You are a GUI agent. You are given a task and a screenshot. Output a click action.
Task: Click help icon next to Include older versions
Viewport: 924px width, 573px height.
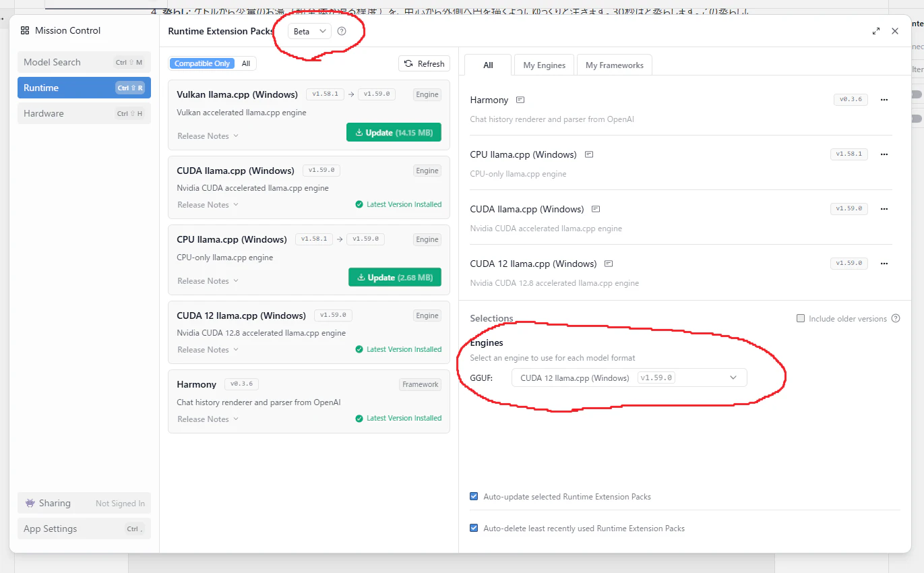[896, 318]
